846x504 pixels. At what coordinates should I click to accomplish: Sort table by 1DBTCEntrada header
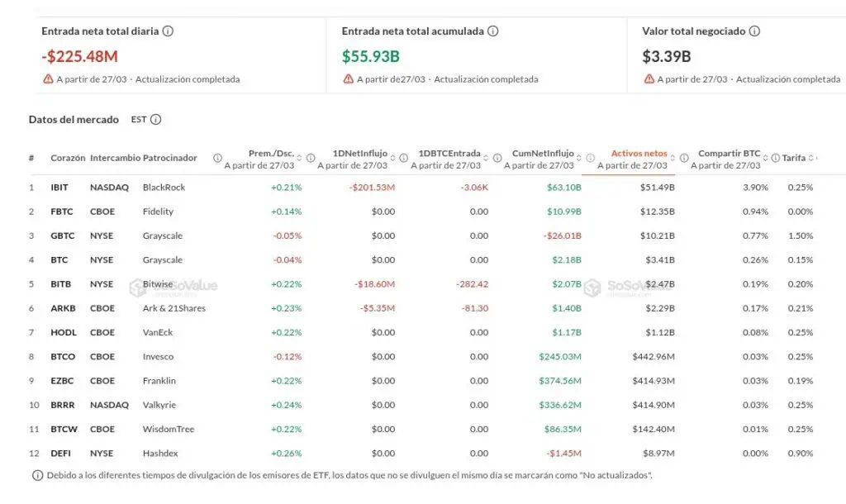coord(449,154)
